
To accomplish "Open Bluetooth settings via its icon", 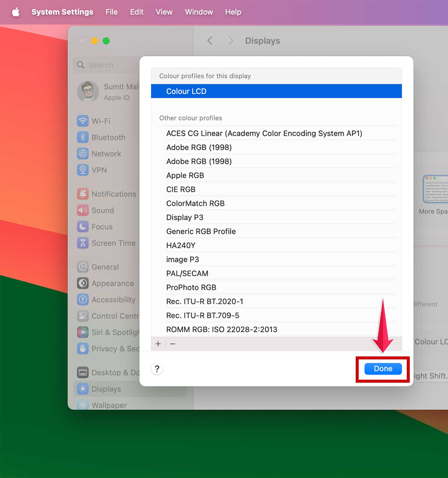I will point(83,137).
